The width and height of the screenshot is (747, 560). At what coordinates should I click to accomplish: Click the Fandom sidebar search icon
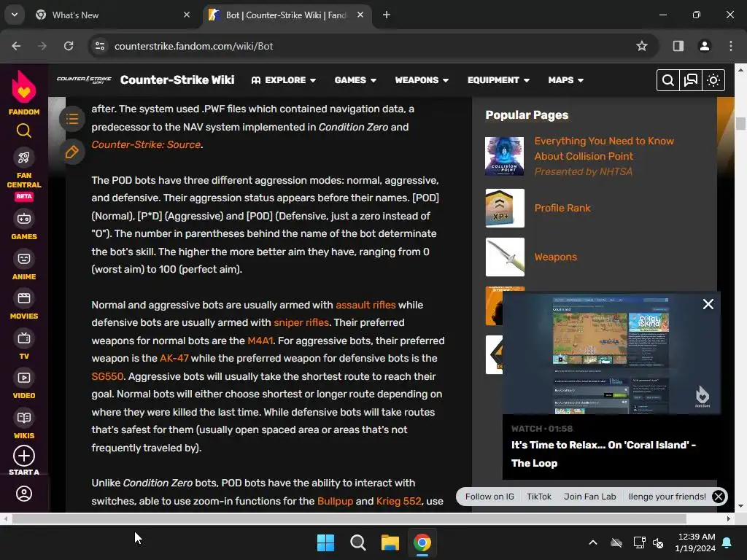(x=24, y=131)
